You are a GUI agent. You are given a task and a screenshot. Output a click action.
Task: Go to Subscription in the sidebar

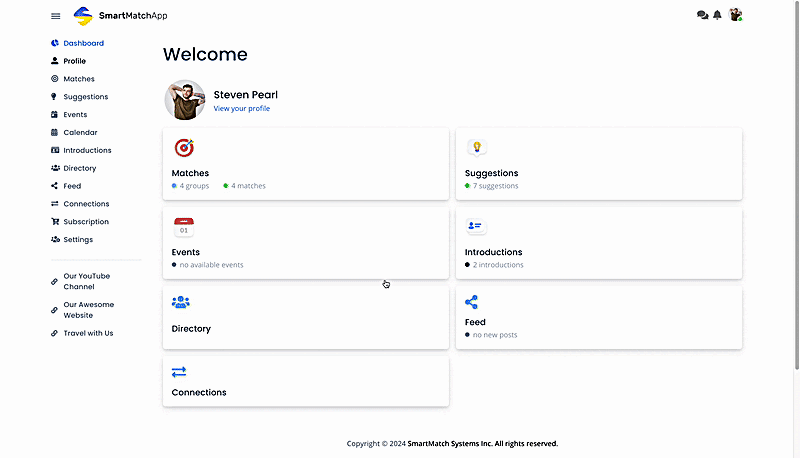[x=86, y=221]
